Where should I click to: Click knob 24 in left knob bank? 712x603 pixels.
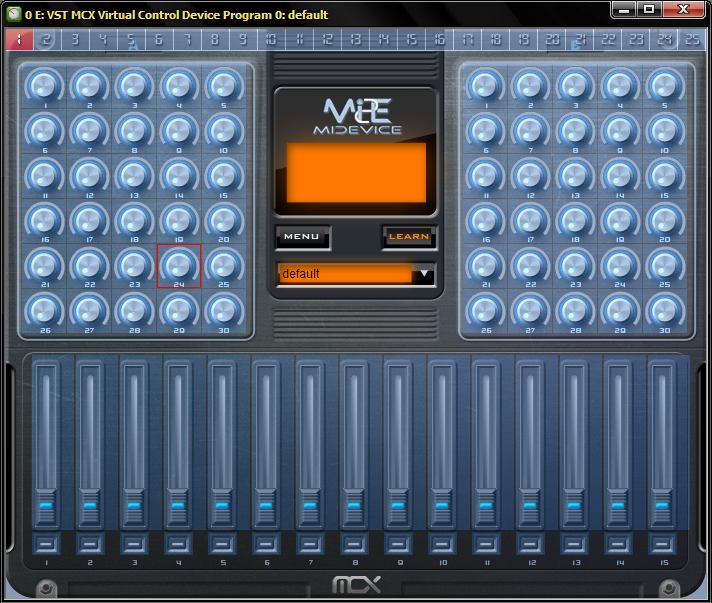[x=179, y=265]
